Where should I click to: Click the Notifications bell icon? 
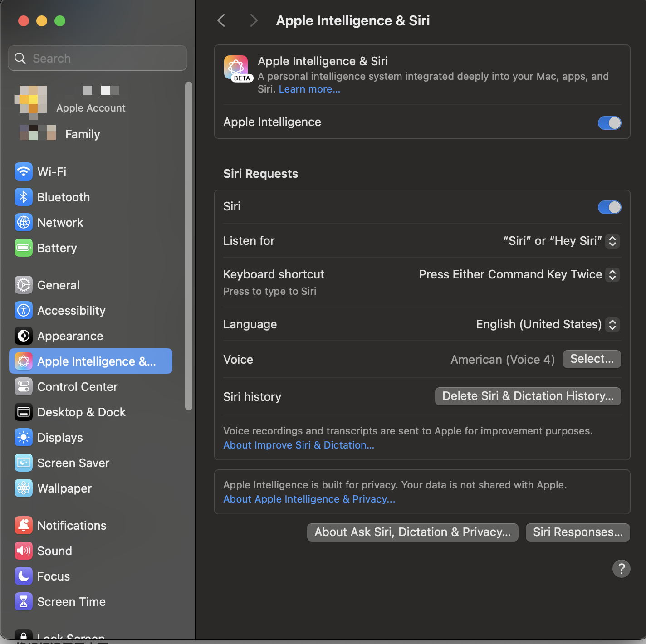point(24,526)
